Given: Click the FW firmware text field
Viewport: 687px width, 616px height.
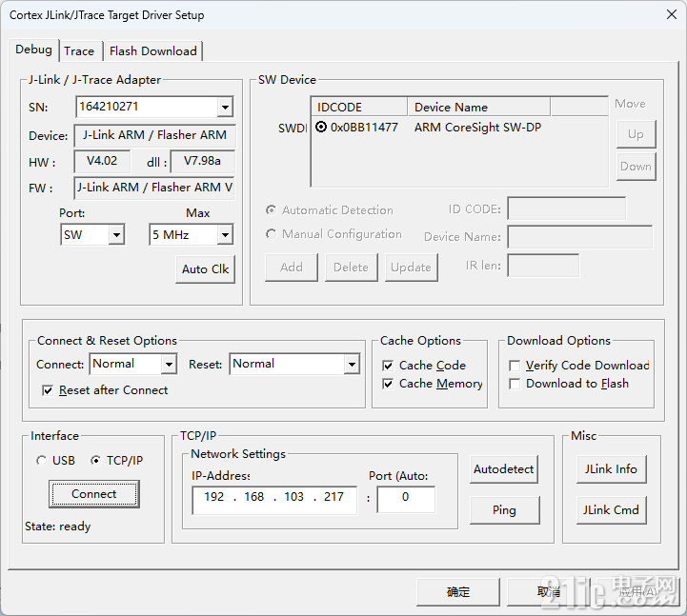Looking at the screenshot, I should coord(154,188).
